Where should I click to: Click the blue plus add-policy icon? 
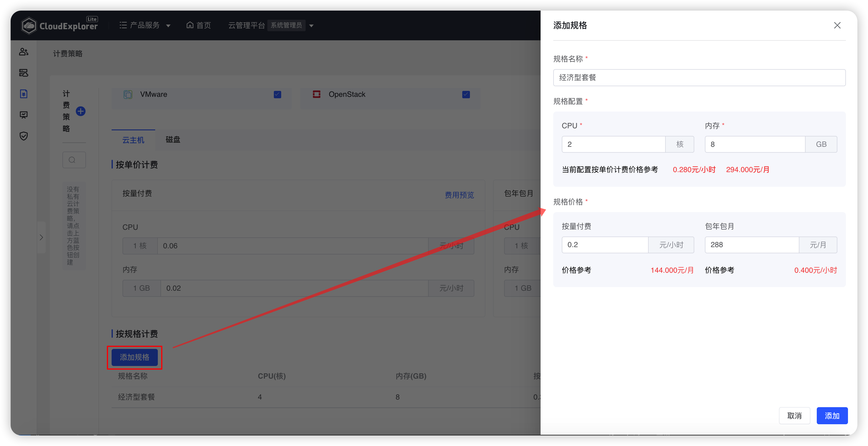81,111
